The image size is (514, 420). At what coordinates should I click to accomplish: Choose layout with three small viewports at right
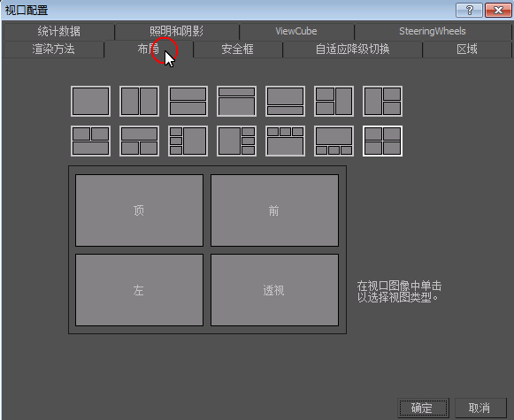point(237,141)
